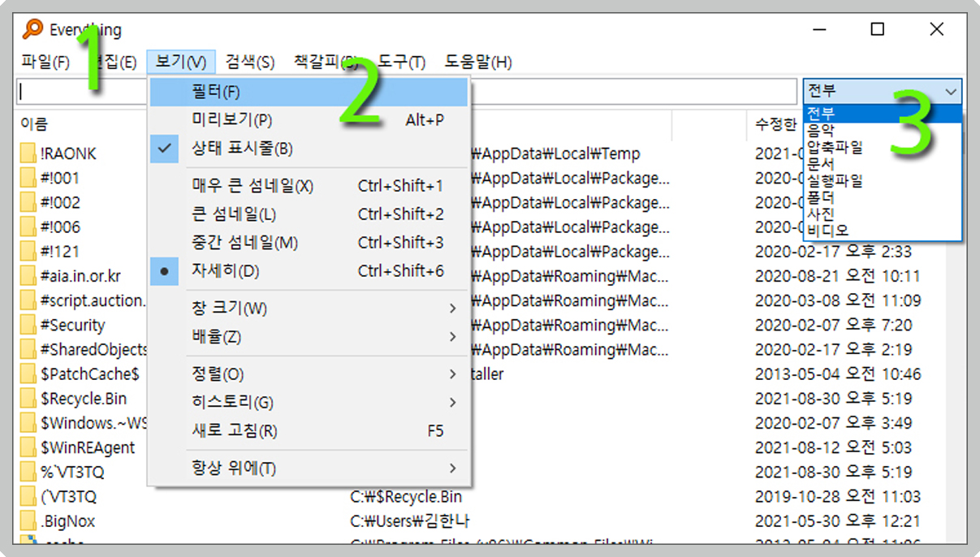Click date 2019-10-28 오전 11:03
980x557 pixels.
coord(838,496)
